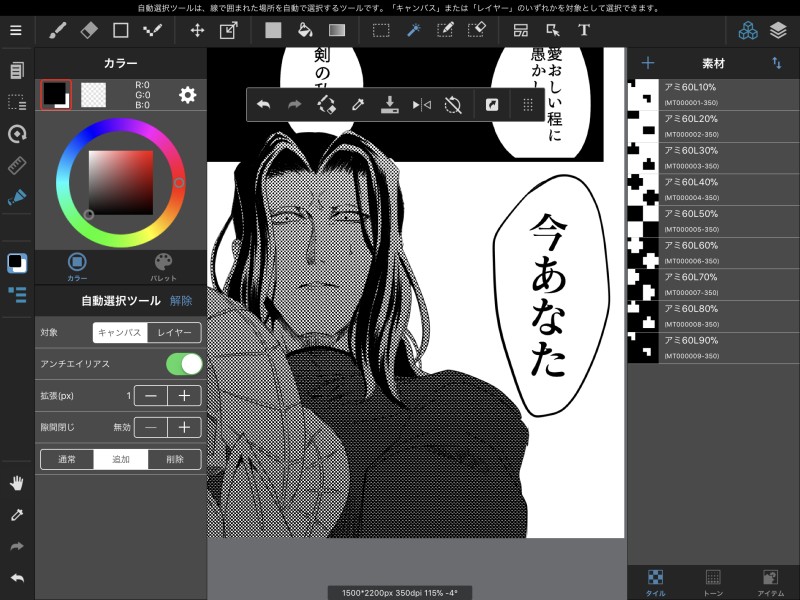Viewport: 800px width, 600px height.
Task: Open the selection menu icon in the left sidebar
Action: (17, 103)
